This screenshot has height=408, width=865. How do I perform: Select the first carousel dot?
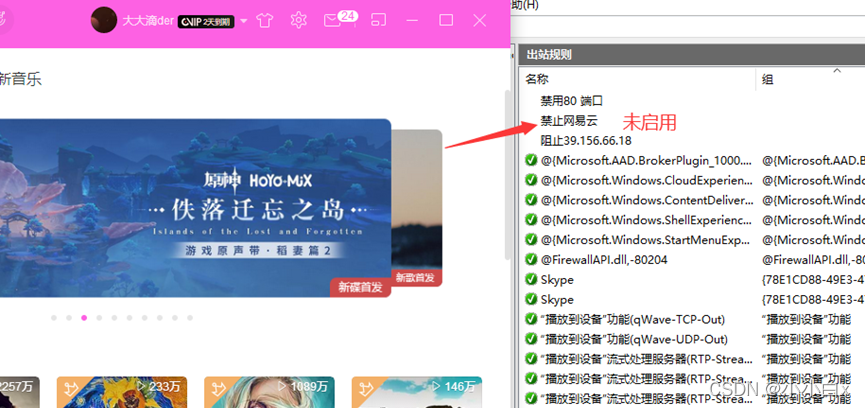pyautogui.click(x=54, y=318)
